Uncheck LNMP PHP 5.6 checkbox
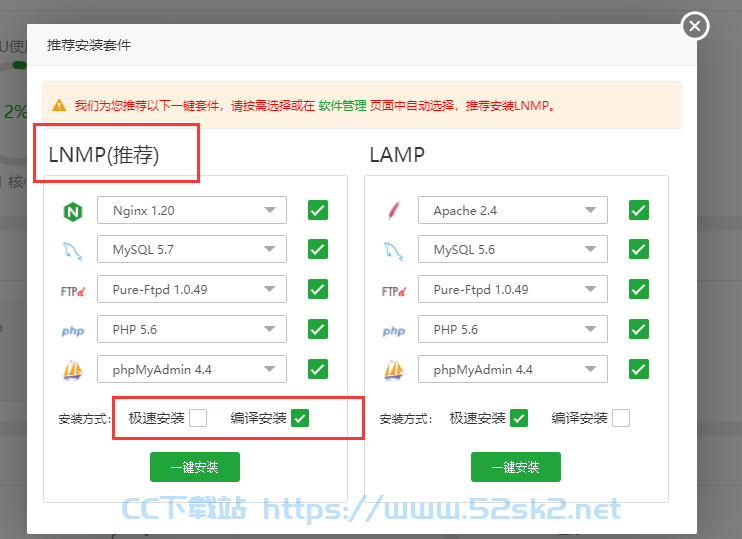 coord(318,329)
